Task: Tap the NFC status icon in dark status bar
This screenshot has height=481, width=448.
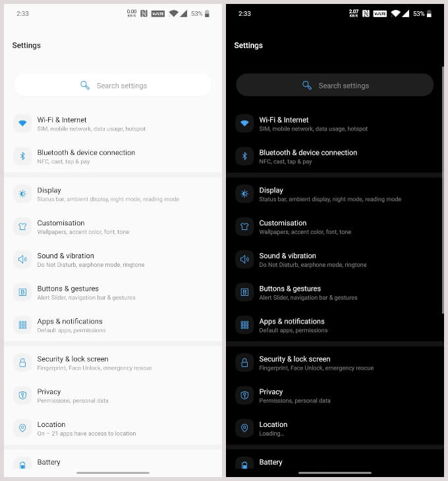Action: (x=366, y=13)
